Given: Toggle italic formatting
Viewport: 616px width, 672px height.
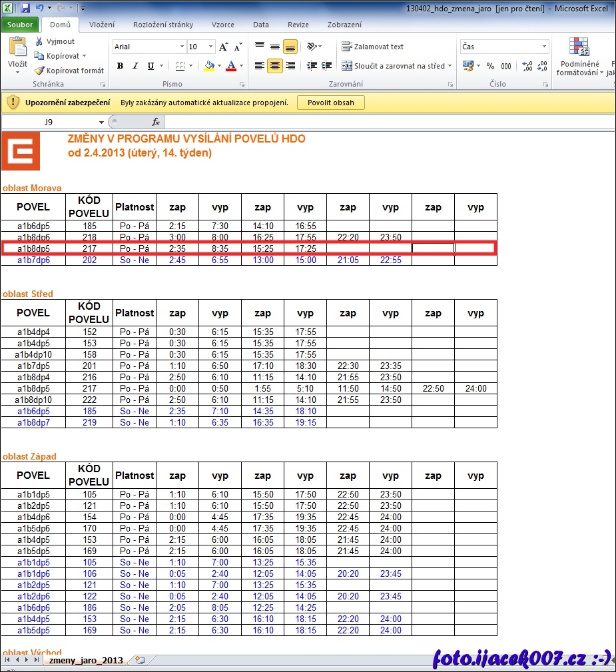Looking at the screenshot, I should 135,66.
